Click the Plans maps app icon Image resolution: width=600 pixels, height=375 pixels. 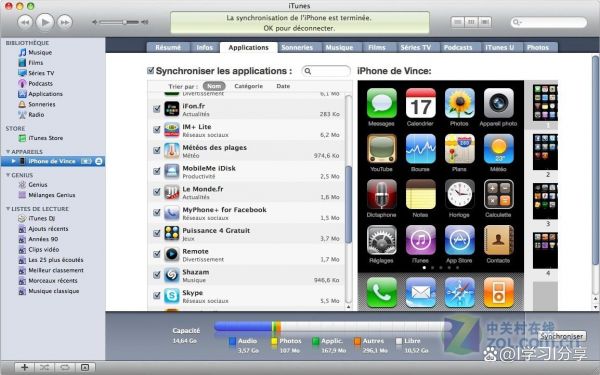pos(460,148)
